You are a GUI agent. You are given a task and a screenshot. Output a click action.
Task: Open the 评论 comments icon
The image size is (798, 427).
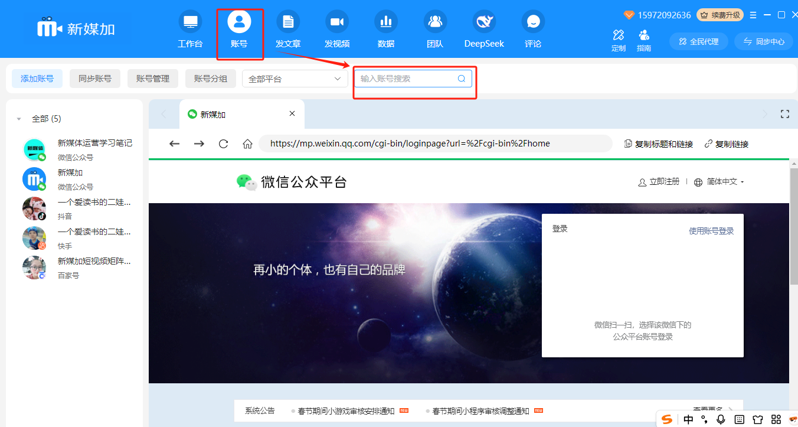click(x=533, y=22)
